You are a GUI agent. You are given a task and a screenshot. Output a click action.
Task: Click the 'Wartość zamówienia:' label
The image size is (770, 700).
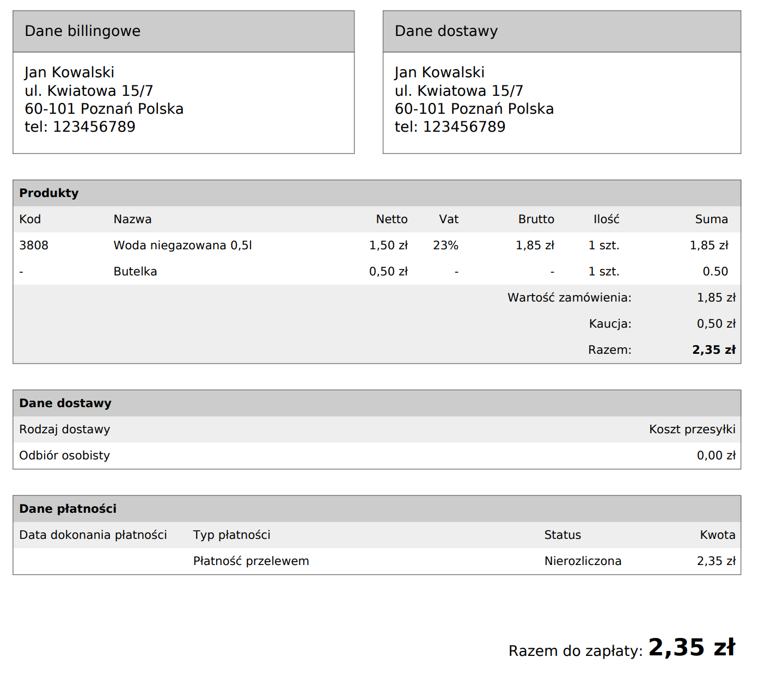point(569,298)
